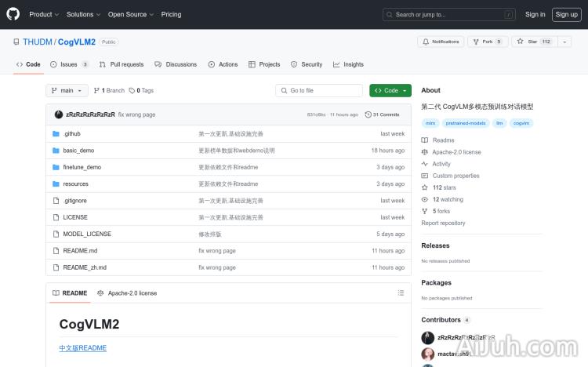Expand the green Code dropdown button

(x=390, y=90)
